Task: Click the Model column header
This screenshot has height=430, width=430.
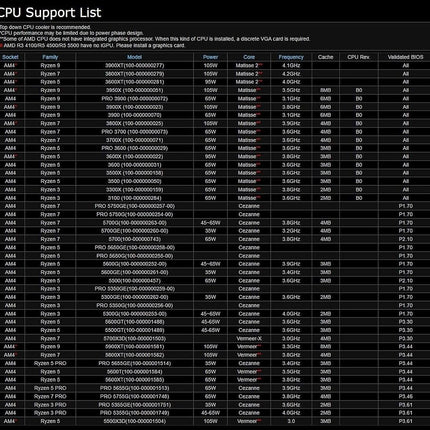Action: pyautogui.click(x=134, y=57)
